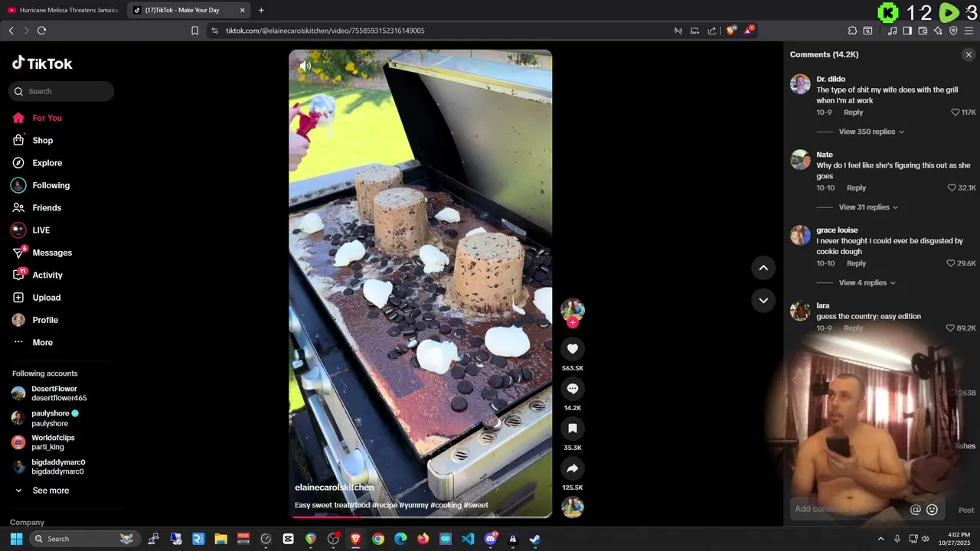The image size is (980, 551).
Task: Mute the video with the speaker icon
Action: (x=305, y=66)
